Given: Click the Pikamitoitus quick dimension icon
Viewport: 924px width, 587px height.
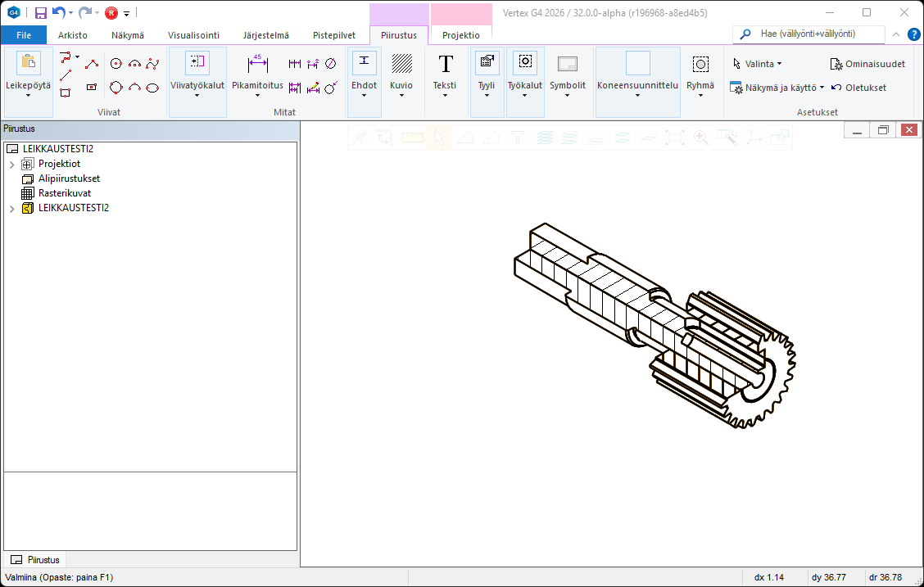Looking at the screenshot, I should [257, 64].
